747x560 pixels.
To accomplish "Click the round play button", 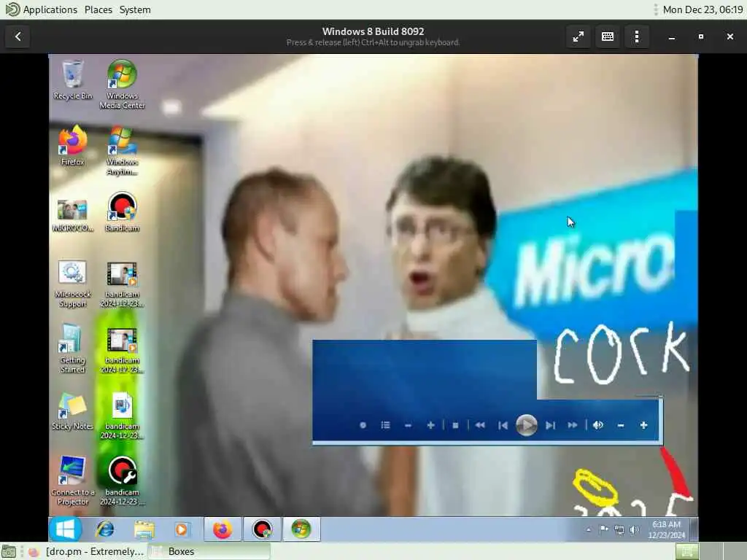I will 527,425.
